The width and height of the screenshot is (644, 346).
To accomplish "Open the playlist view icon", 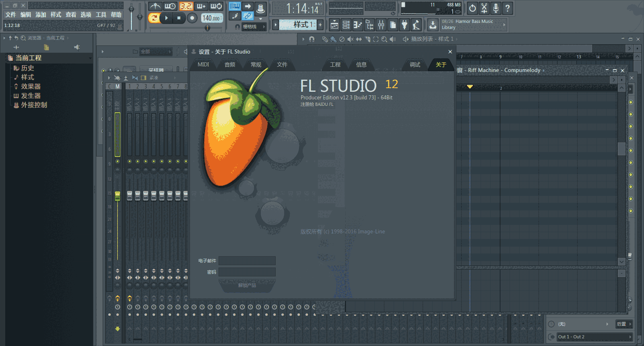I will [334, 25].
